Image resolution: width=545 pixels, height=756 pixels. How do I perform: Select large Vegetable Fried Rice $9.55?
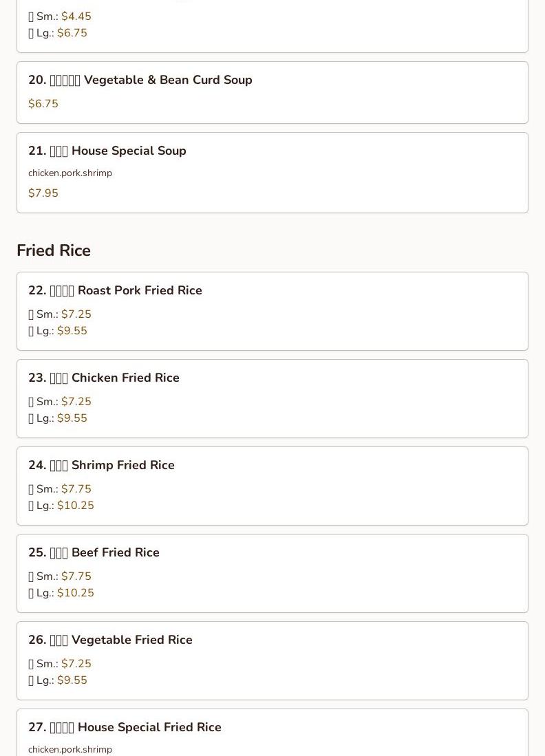[x=58, y=680]
